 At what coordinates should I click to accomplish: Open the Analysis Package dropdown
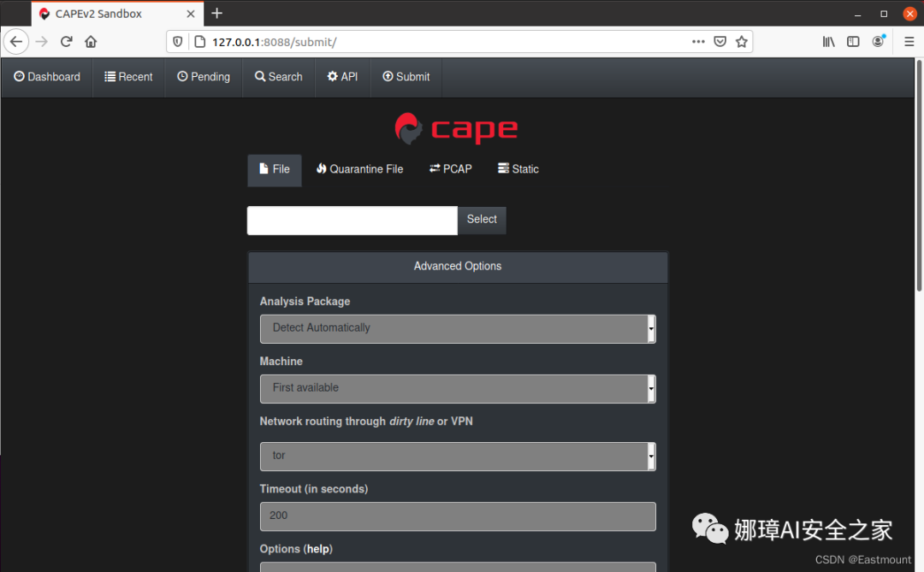[x=458, y=328]
